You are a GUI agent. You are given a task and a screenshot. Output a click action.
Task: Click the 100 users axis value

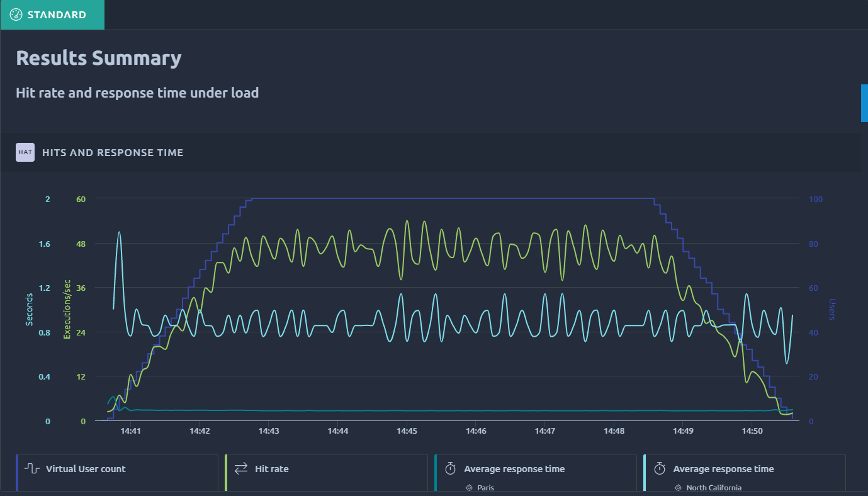click(816, 199)
